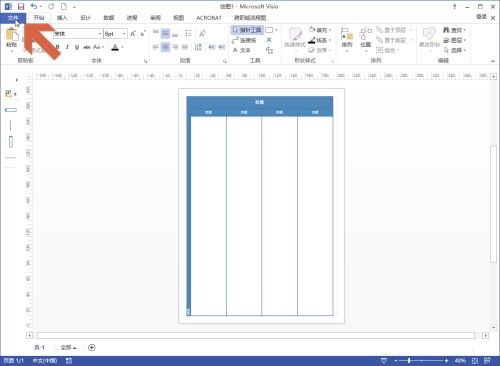Click the Font Color A swatch
The image size is (500, 366).
pyautogui.click(x=115, y=47)
